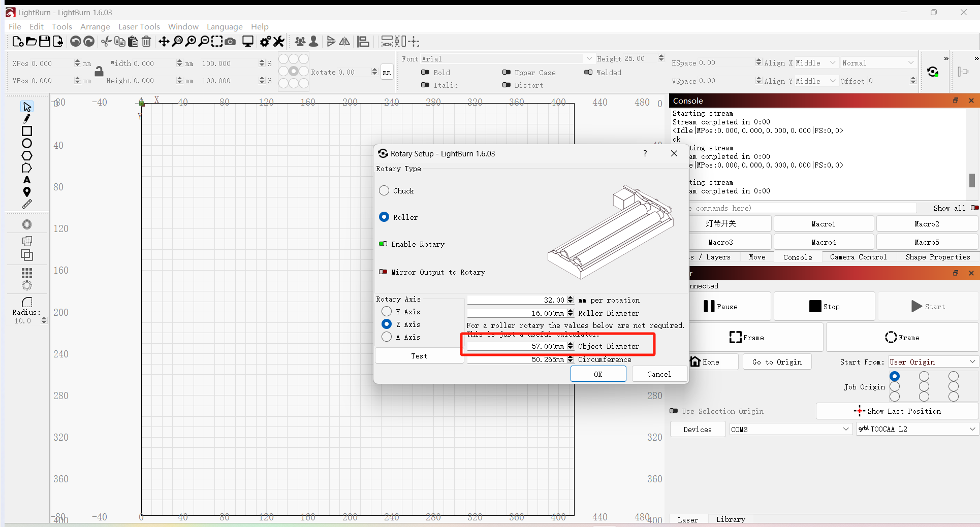
Task: Open the COM3 port dropdown
Action: (x=790, y=429)
